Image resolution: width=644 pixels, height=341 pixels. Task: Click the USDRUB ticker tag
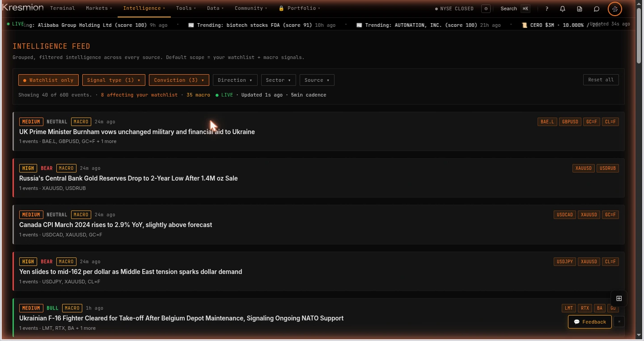tap(608, 168)
